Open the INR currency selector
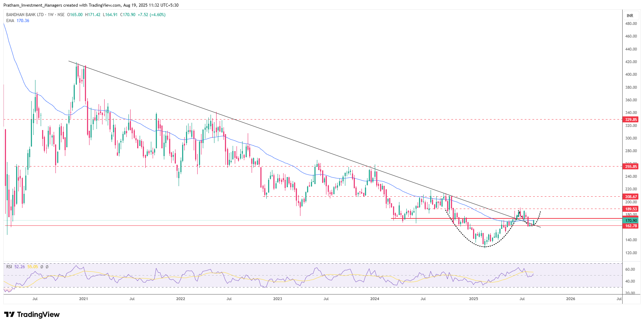Viewport: 644px width, 325px height. 630,15
